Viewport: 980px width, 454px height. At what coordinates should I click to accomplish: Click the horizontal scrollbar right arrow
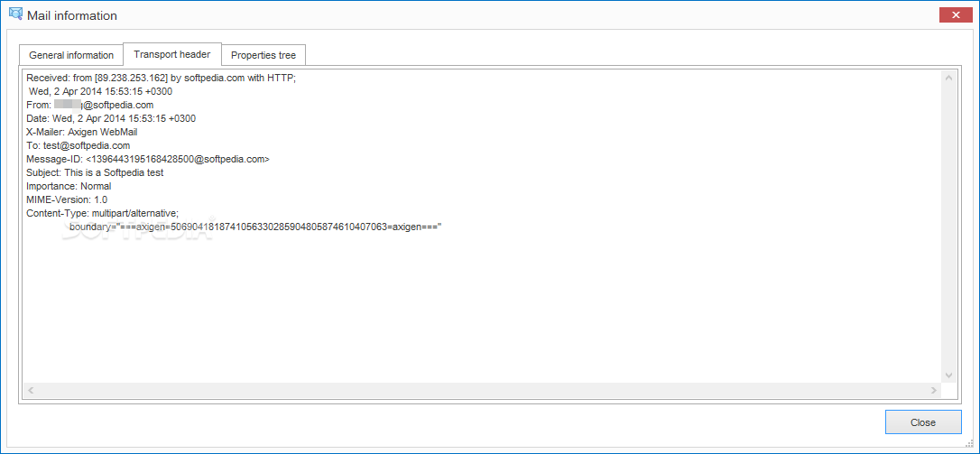tap(934, 390)
